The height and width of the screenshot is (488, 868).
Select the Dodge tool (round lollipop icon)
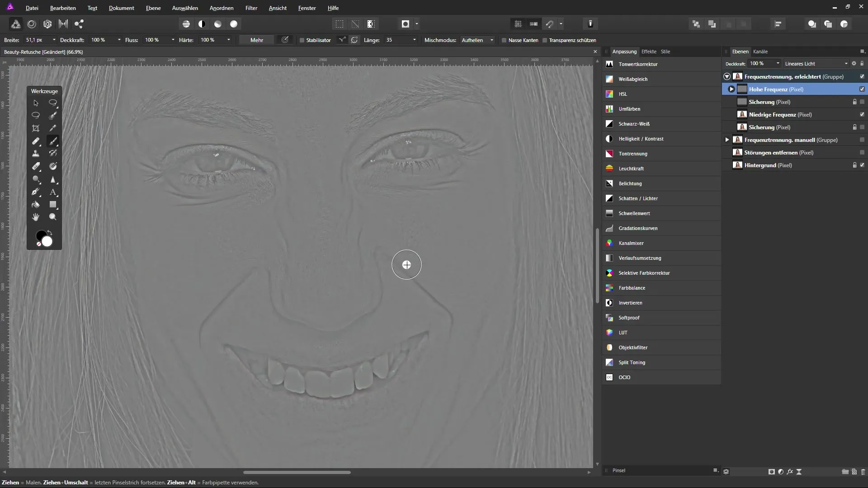click(x=36, y=179)
